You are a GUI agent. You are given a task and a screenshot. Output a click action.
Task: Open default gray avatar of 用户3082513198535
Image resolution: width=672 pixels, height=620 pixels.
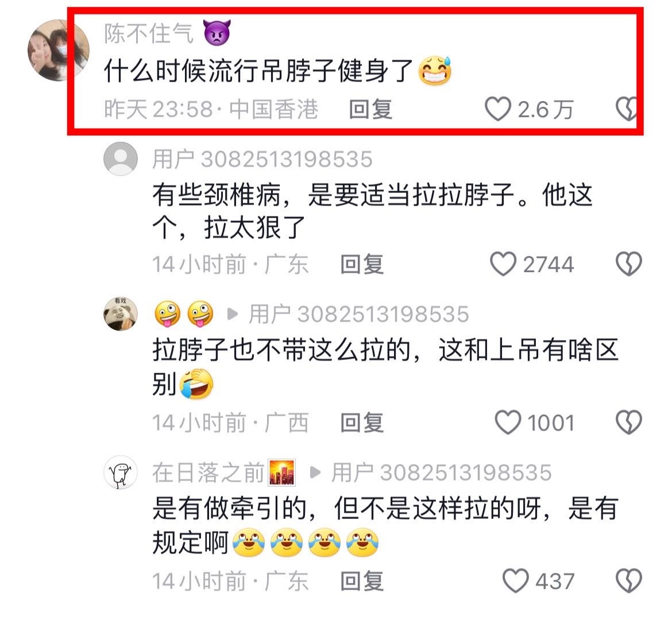coord(121,158)
